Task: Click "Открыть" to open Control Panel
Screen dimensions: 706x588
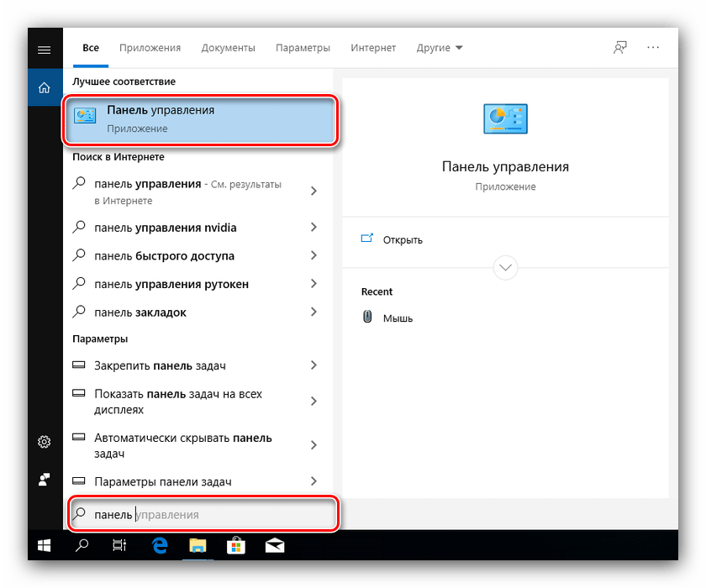Action: 402,239
